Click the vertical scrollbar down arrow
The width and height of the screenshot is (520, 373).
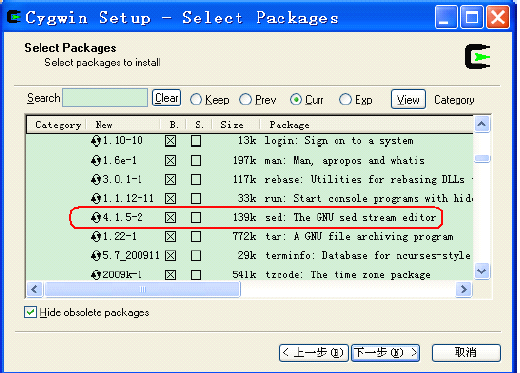(481, 271)
